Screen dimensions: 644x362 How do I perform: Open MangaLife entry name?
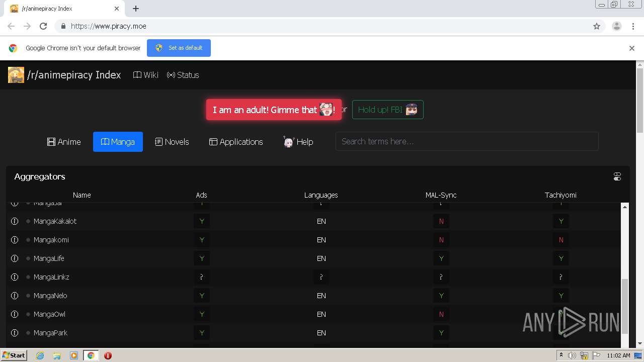pos(49,258)
